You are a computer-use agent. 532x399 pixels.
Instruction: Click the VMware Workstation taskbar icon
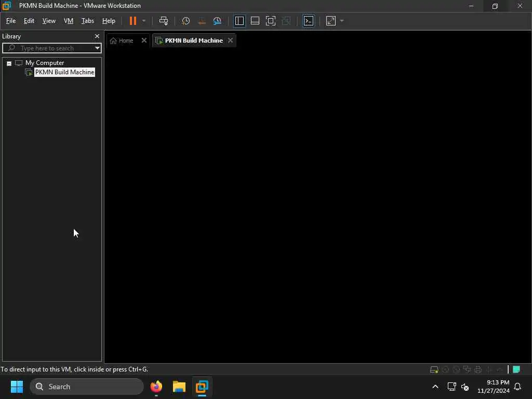point(202,387)
